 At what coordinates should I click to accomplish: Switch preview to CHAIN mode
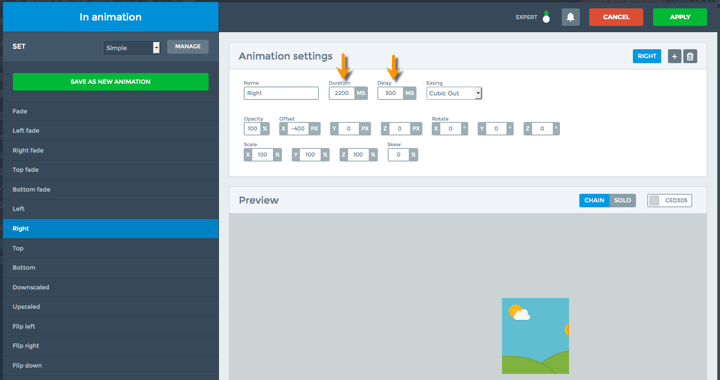coord(594,201)
